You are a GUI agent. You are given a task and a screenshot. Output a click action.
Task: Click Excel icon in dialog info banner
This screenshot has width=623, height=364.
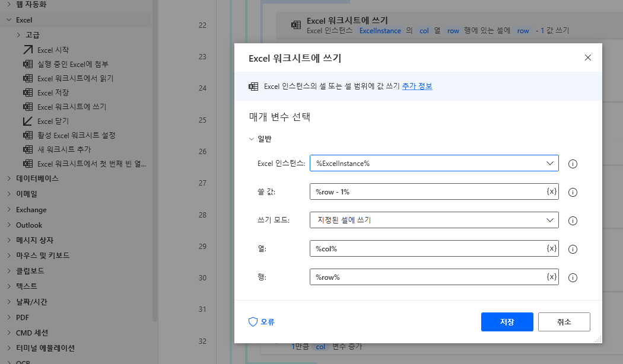253,86
